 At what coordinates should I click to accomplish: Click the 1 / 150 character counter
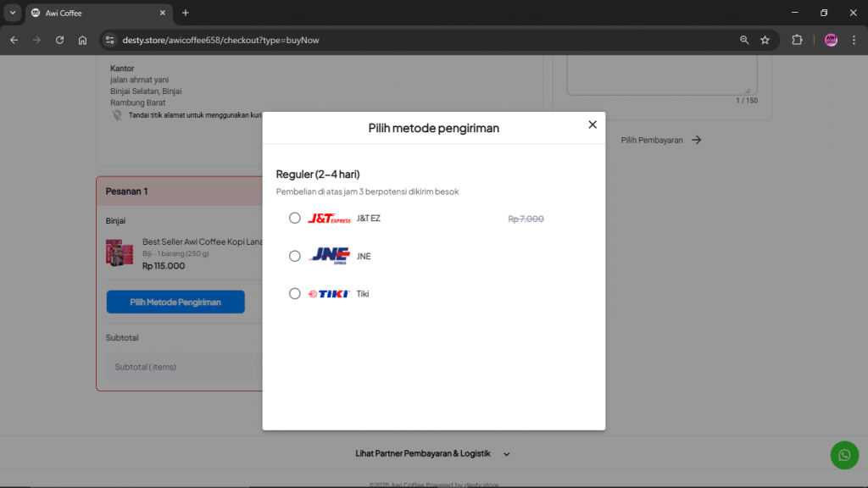point(746,101)
